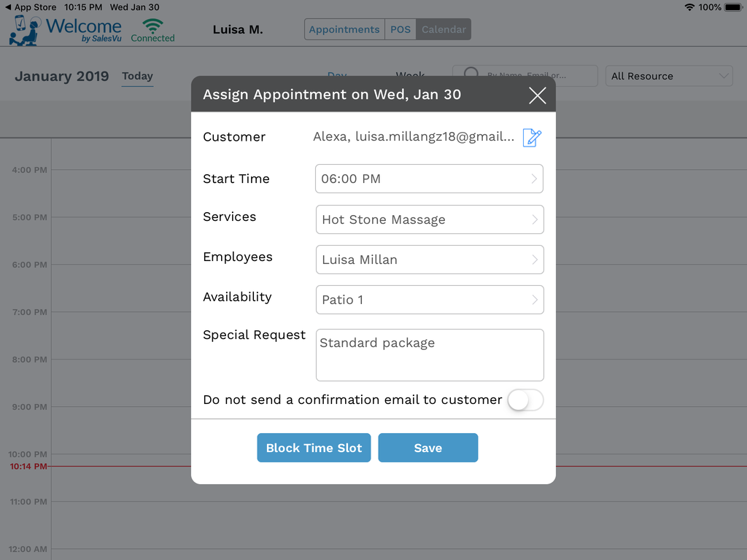Switch to the Appointments tab
747x560 pixels.
click(x=344, y=29)
